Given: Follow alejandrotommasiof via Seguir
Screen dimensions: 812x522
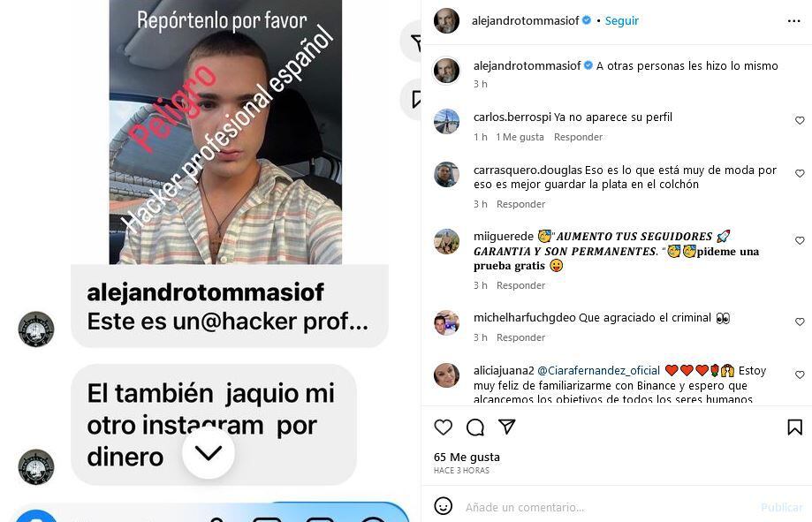Looking at the screenshot, I should click(621, 20).
